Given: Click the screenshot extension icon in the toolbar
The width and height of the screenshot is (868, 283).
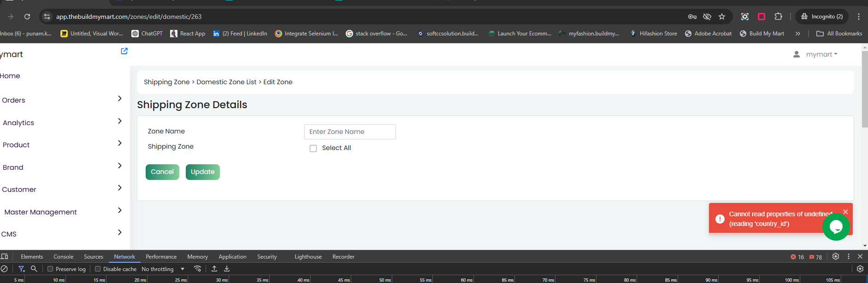Looking at the screenshot, I should (x=744, y=17).
